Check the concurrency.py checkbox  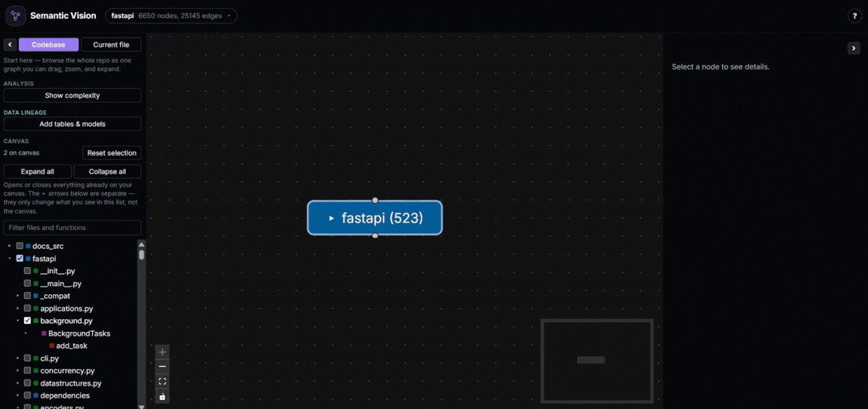coord(27,371)
